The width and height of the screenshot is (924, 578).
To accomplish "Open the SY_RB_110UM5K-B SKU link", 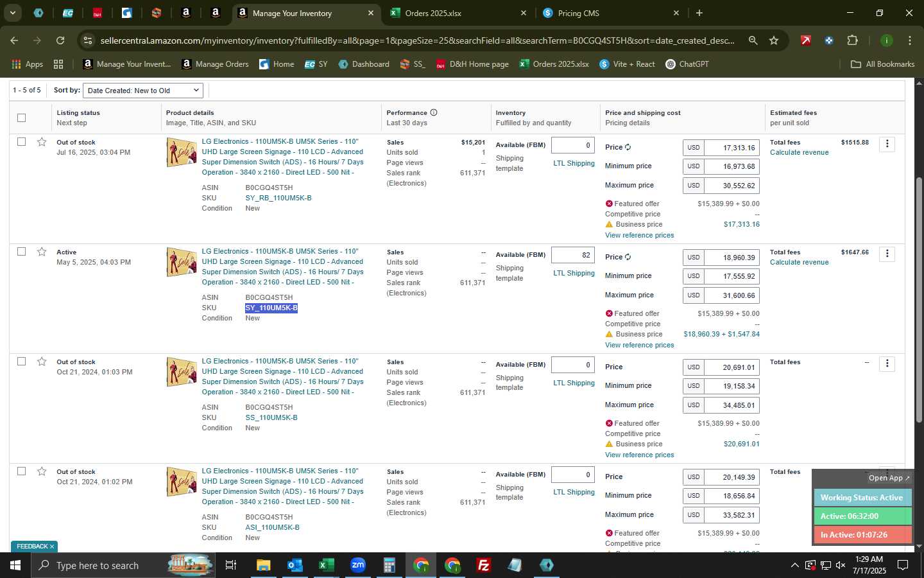I will point(278,198).
